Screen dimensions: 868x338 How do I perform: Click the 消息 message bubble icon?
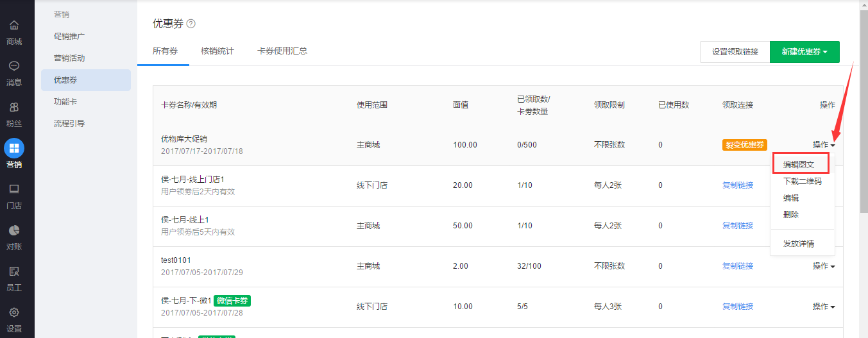[13, 66]
